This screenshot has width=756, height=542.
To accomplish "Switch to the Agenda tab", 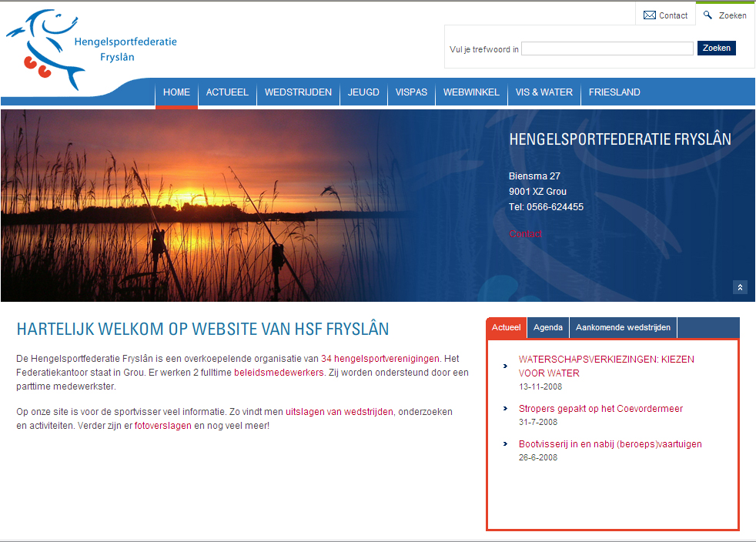I will pos(548,328).
